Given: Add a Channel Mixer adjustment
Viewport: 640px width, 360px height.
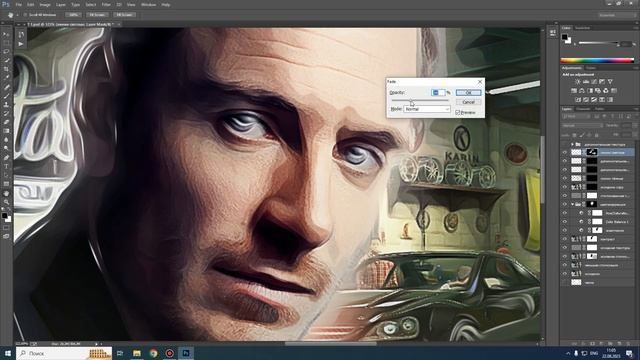Looking at the screenshot, I should (x=606, y=91).
